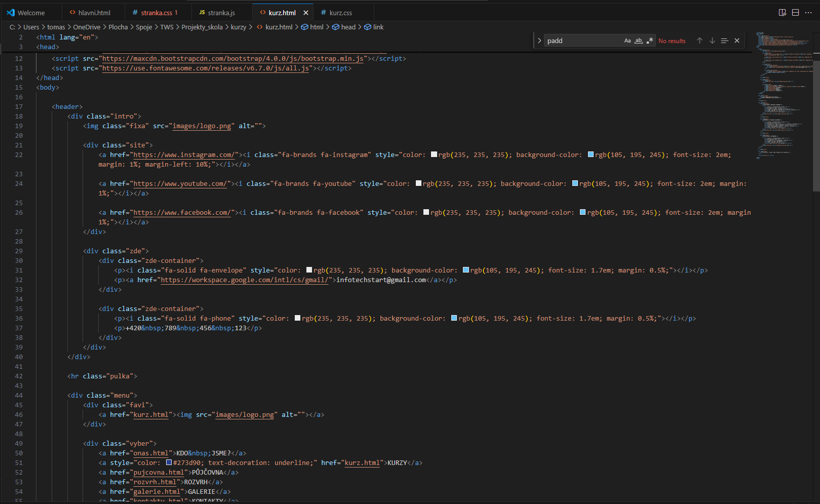
Task: Enable regular expression search
Action: point(650,41)
